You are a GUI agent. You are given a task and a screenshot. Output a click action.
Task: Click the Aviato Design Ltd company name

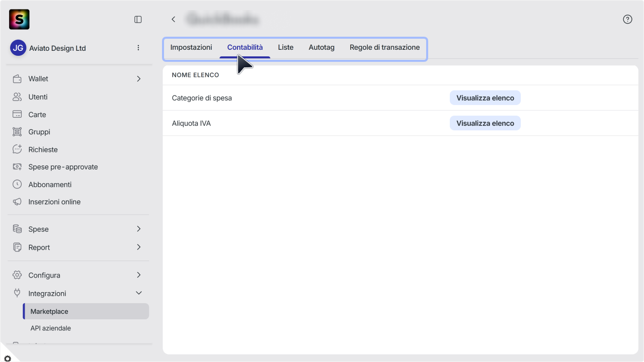[x=57, y=48]
